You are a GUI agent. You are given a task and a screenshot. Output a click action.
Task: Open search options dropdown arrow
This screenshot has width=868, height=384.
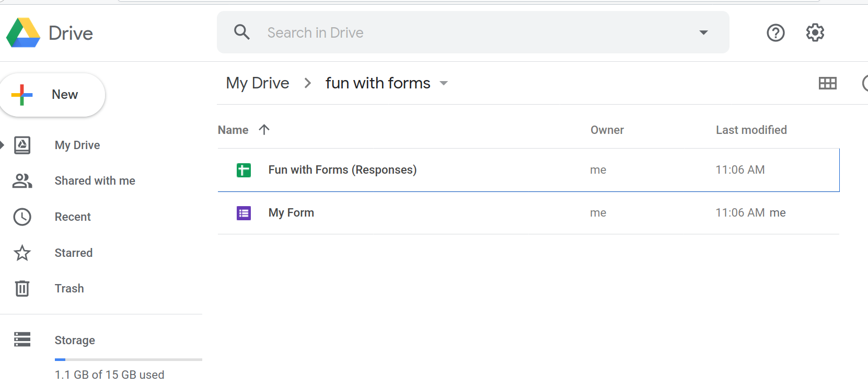coord(703,32)
